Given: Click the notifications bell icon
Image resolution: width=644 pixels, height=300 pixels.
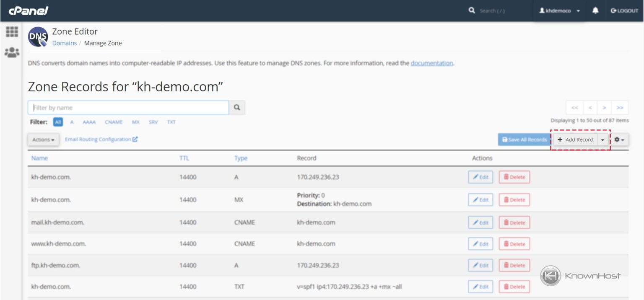Looking at the screenshot, I should point(595,11).
